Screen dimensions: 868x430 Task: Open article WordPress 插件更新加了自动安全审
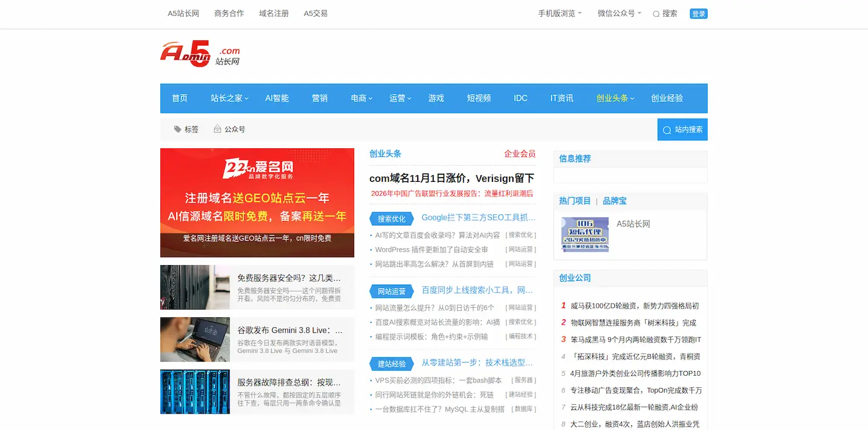pyautogui.click(x=432, y=249)
